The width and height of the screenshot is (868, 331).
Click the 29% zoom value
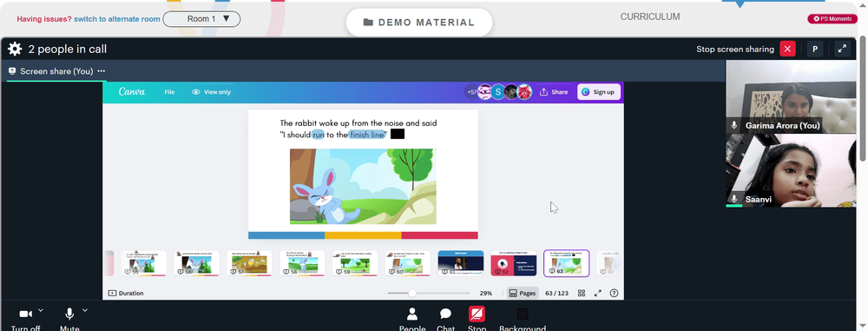(485, 294)
